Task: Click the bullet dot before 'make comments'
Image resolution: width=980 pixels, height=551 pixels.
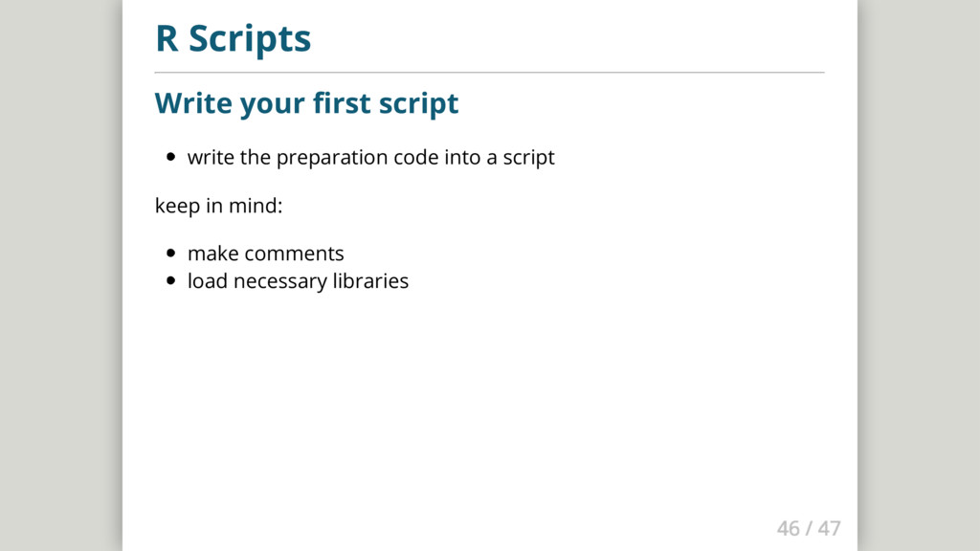Action: click(170, 254)
